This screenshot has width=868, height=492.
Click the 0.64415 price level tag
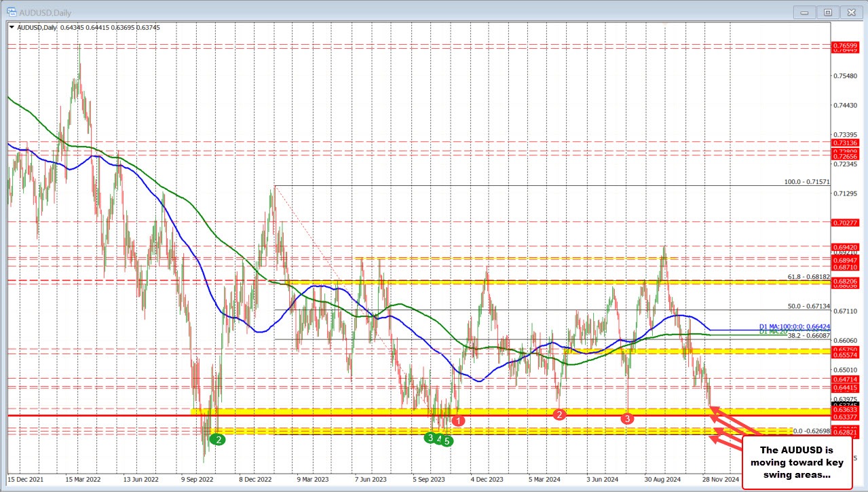pos(844,387)
